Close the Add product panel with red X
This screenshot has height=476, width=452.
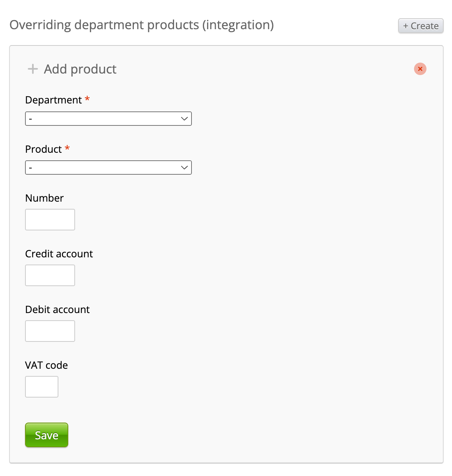click(420, 69)
